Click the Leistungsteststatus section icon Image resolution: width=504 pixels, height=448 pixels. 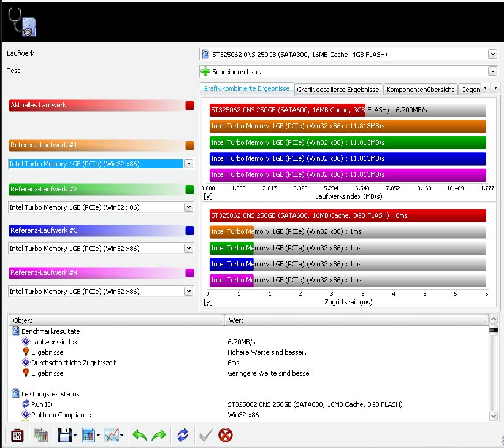(x=16, y=393)
